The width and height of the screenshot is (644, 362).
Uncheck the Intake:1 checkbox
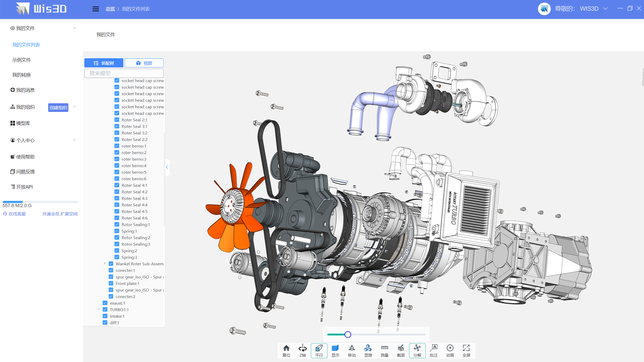click(105, 316)
